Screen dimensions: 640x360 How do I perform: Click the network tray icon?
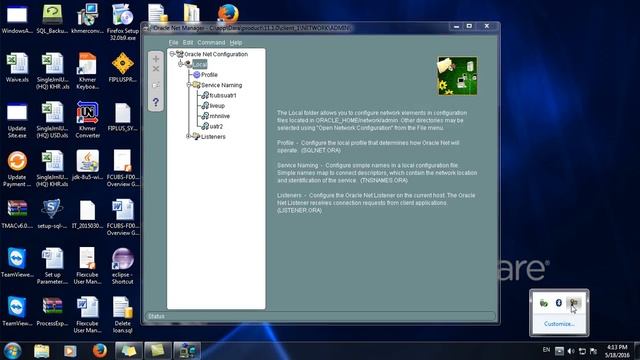[582, 351]
